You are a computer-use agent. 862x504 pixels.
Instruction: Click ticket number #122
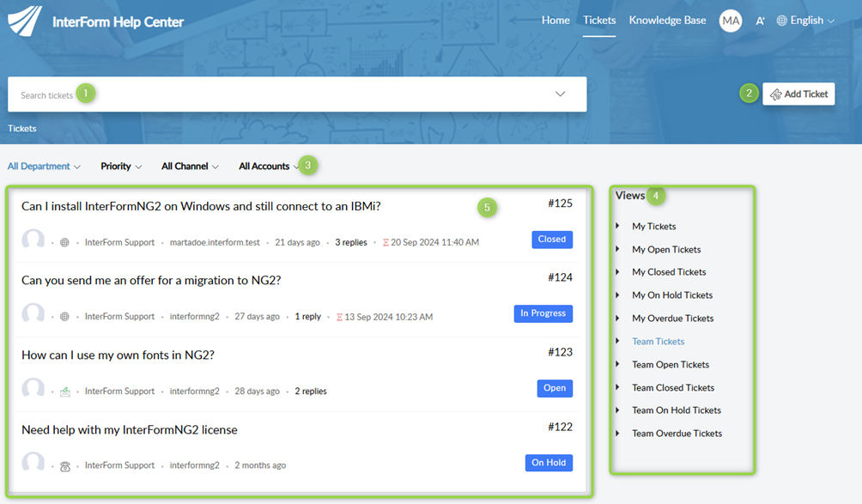click(560, 427)
